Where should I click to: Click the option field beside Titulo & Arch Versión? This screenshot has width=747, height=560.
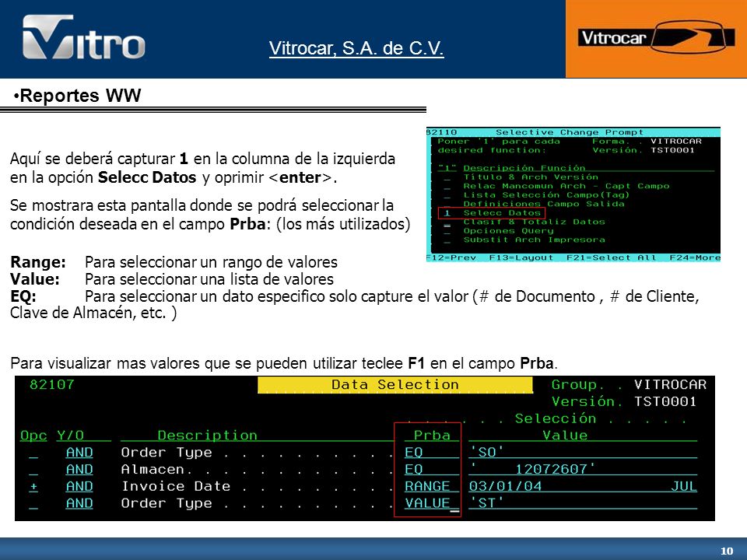pyautogui.click(x=447, y=177)
